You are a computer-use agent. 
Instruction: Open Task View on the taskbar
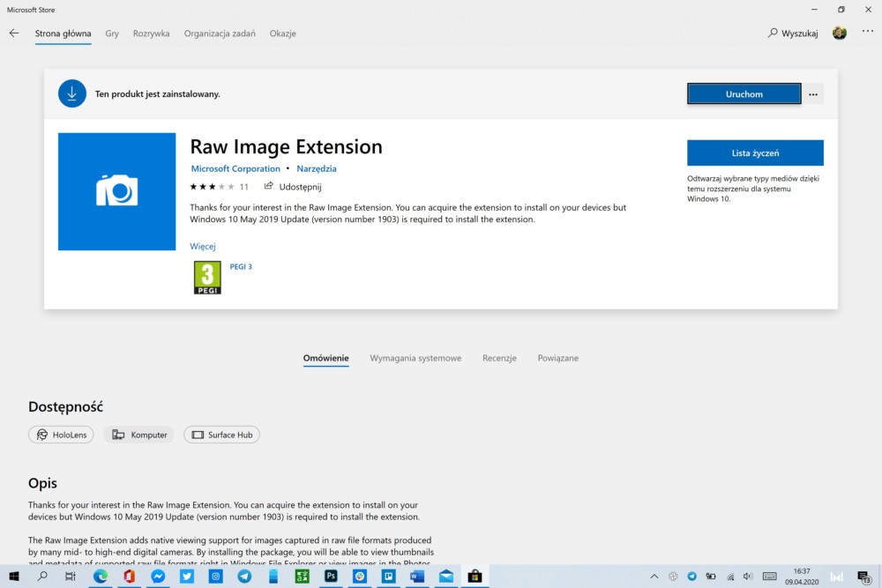click(x=71, y=577)
